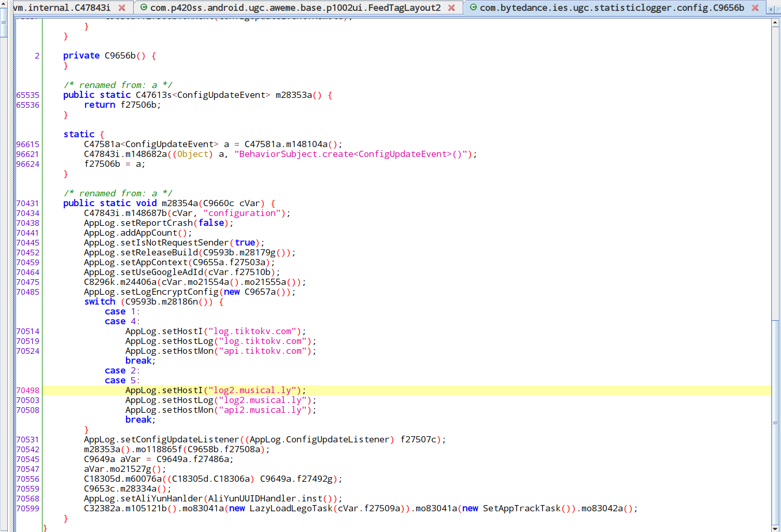Close the statisticlogger.config.C9656b tab
The width and height of the screenshot is (781, 532).
[755, 8]
